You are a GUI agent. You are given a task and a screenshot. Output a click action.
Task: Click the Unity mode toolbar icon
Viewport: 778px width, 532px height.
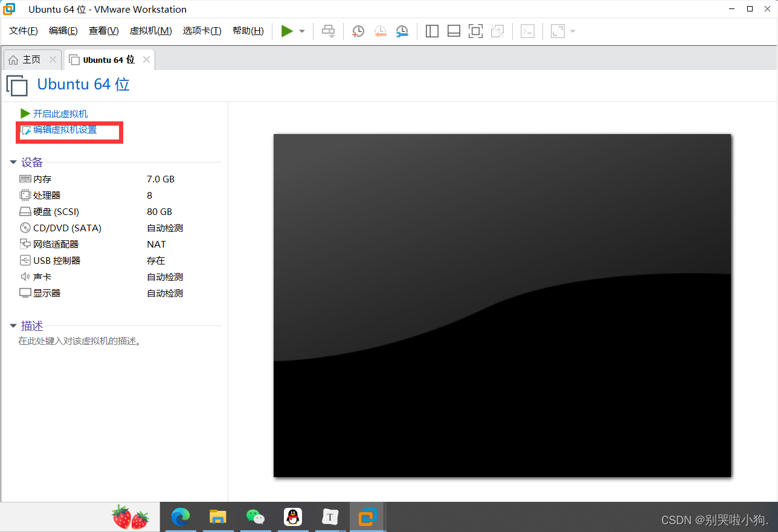point(498,31)
